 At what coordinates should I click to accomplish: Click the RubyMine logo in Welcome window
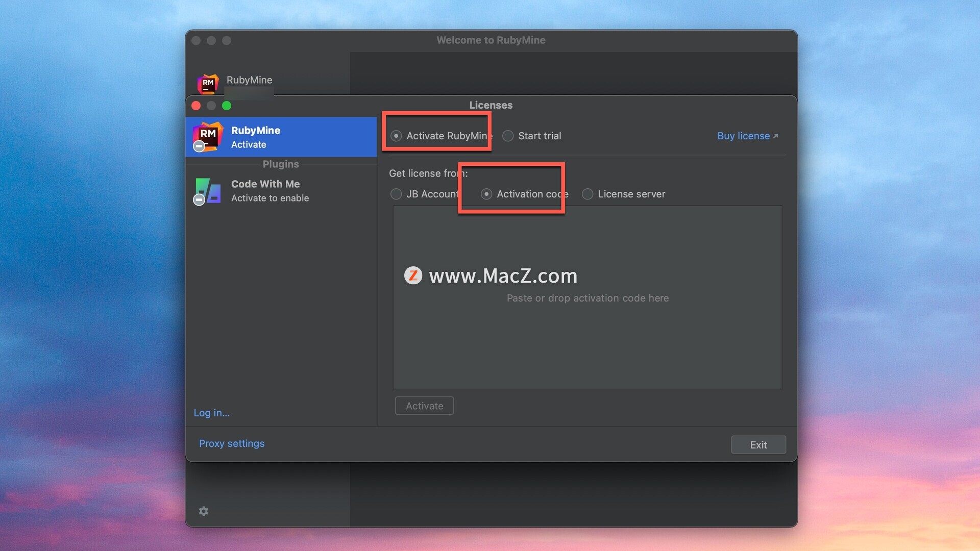click(x=208, y=84)
